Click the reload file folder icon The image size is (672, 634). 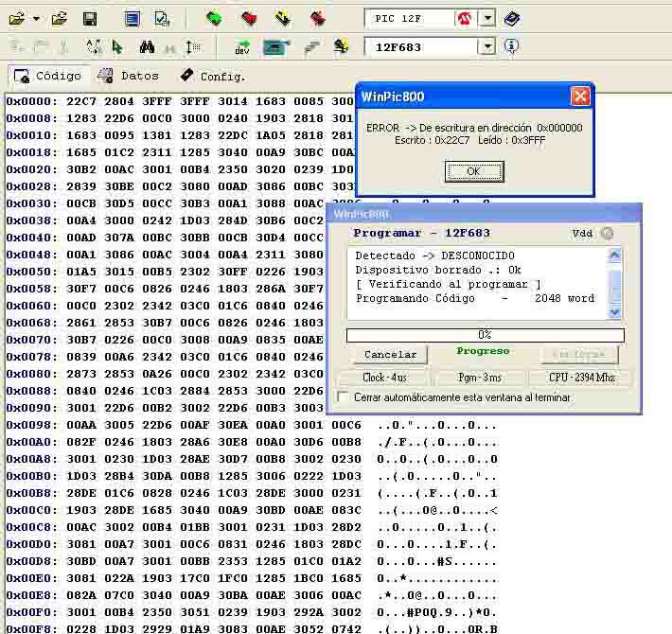59,19
